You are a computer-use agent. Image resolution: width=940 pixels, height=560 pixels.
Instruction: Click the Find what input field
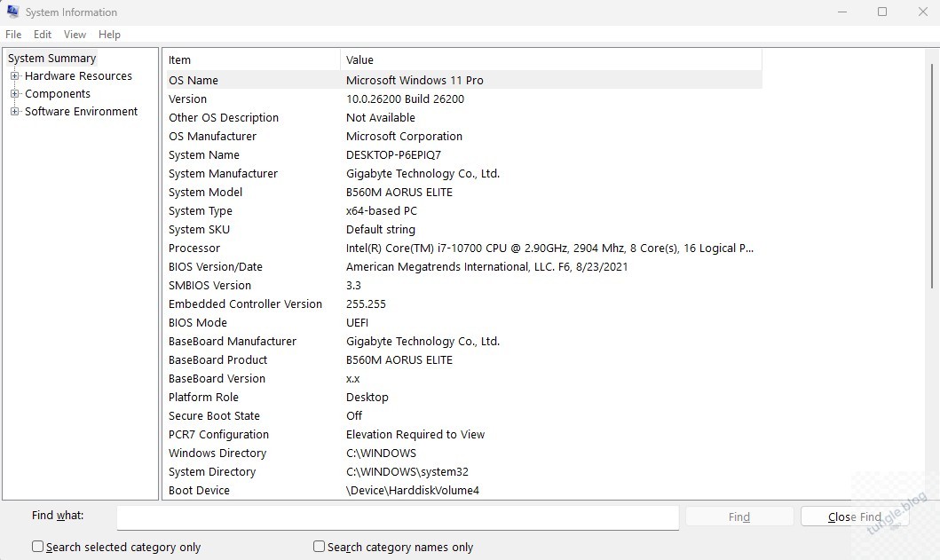click(398, 517)
